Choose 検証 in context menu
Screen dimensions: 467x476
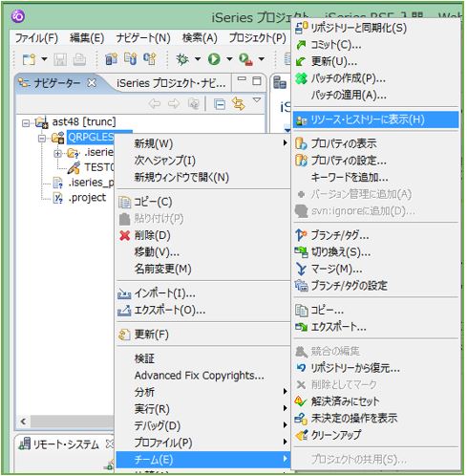[203, 358]
